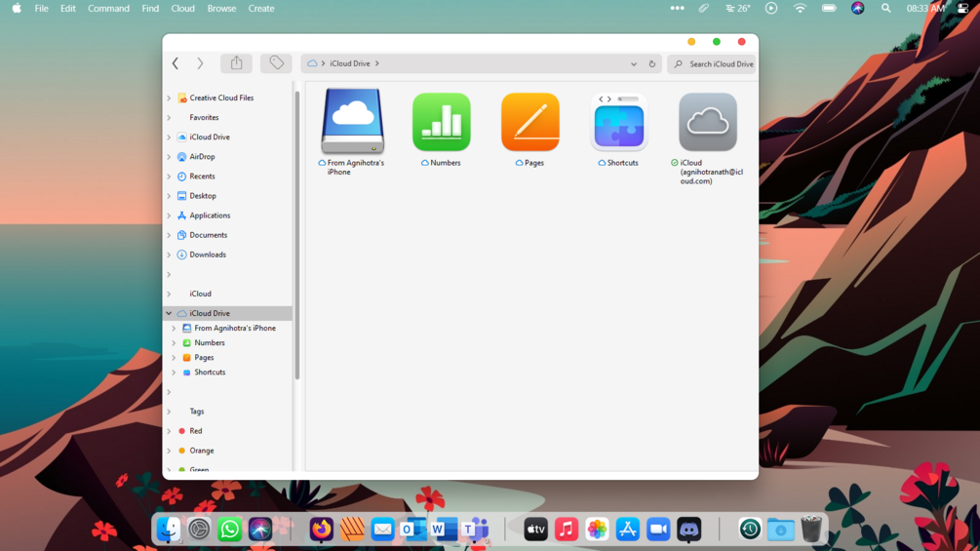Screen dimensions: 980x551
Task: Select Documents in the sidebar
Action: 208,235
